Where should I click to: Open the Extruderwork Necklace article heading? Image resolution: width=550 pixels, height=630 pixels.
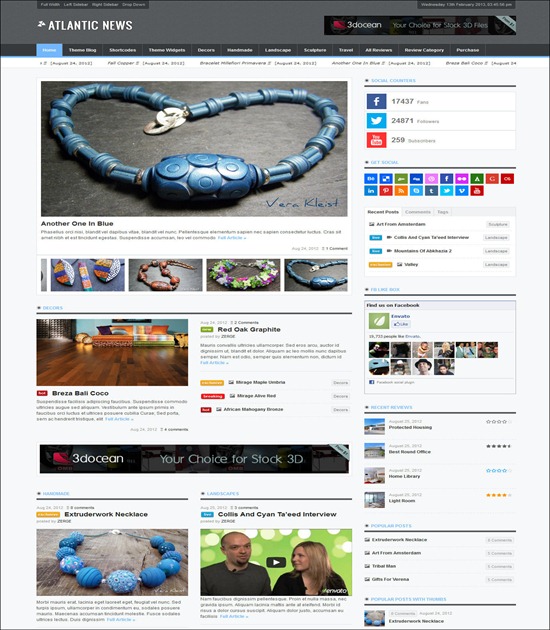point(106,514)
